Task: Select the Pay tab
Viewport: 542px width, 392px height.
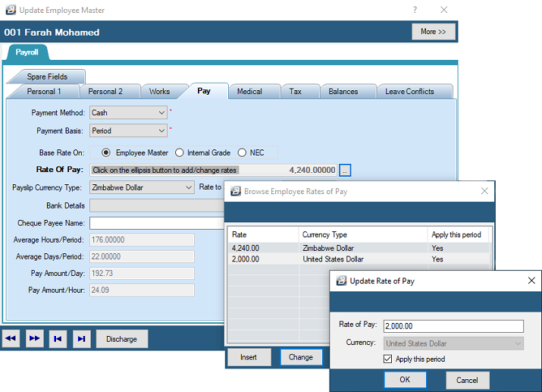Action: click(204, 90)
